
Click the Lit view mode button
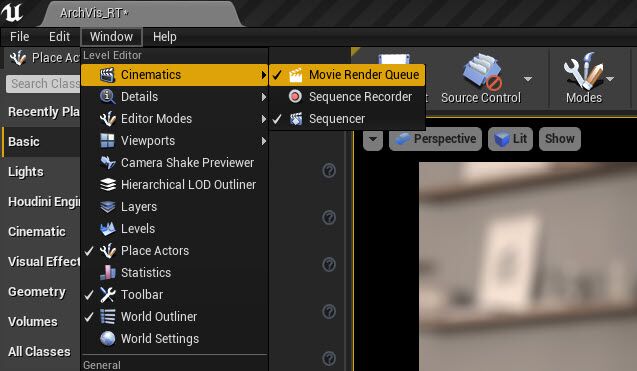(x=510, y=139)
